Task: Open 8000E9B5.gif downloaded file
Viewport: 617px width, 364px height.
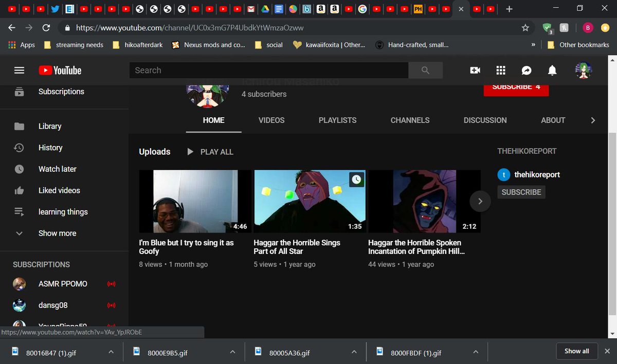Action: click(x=168, y=353)
